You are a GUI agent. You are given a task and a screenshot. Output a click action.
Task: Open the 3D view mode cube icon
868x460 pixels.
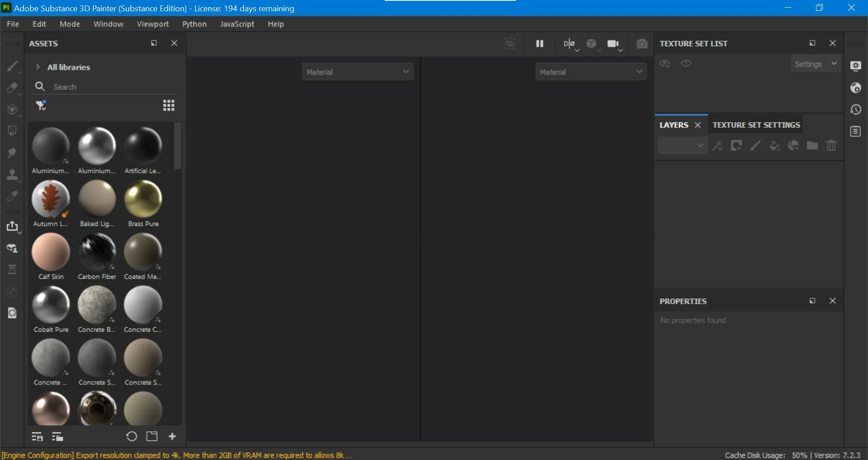tap(592, 44)
